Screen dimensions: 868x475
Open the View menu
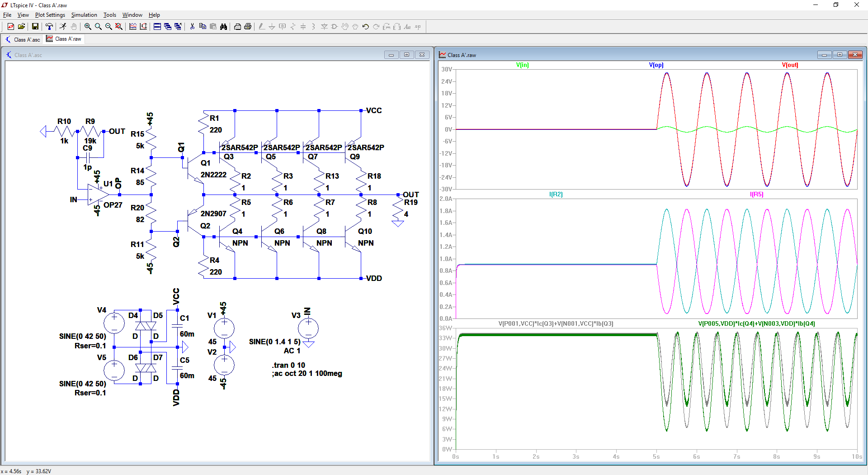(23, 15)
